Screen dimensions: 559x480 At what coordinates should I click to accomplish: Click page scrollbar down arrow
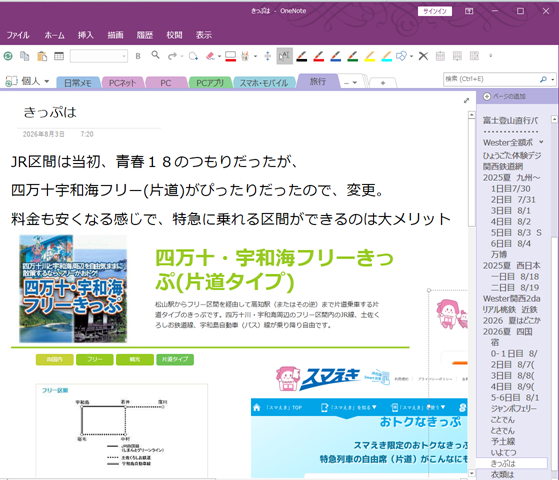click(472, 473)
